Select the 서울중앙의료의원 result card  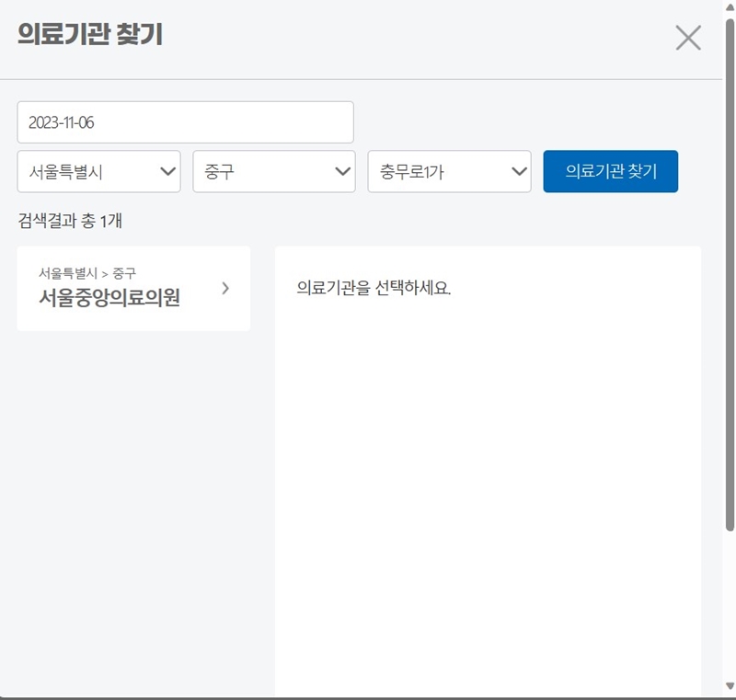tap(133, 289)
